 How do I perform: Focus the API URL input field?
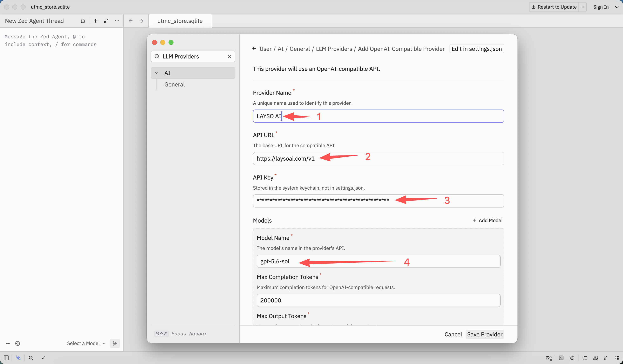378,158
